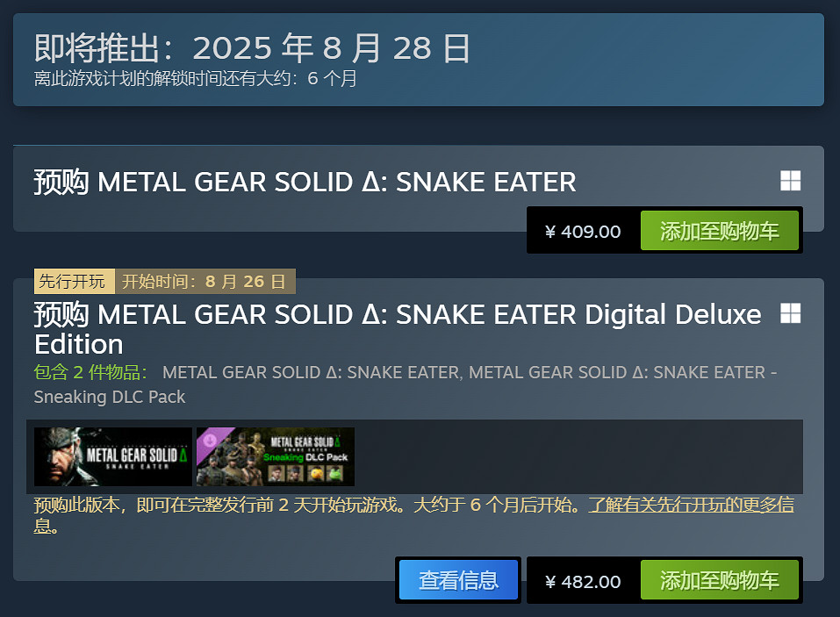Viewport: 840px width, 617px height.
Task: Click the green 添加至购物车 button for the Deluxe Edition
Action: [720, 580]
